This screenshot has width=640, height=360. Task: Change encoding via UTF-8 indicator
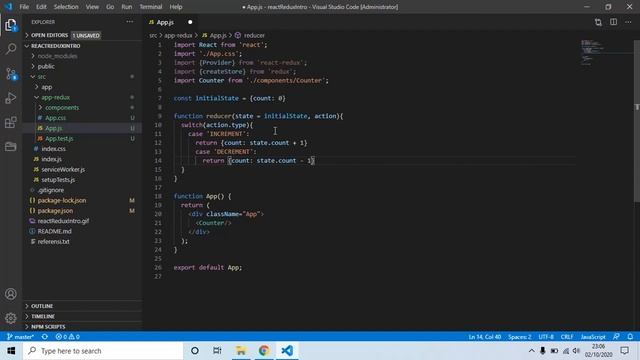pyautogui.click(x=546, y=337)
